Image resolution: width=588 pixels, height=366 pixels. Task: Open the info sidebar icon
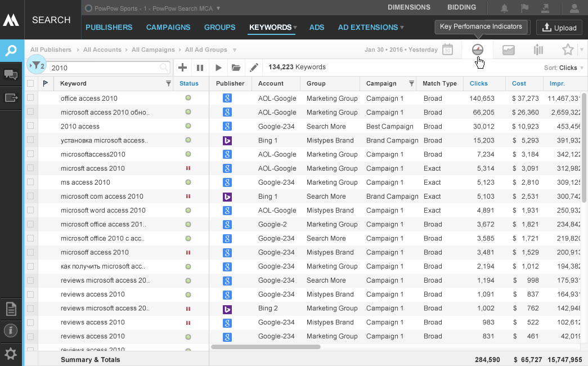pos(11,331)
